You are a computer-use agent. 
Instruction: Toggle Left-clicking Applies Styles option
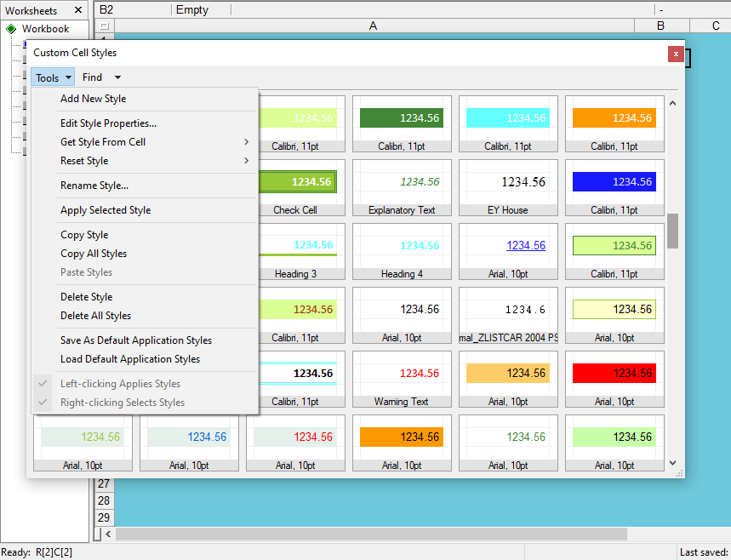[x=120, y=384]
